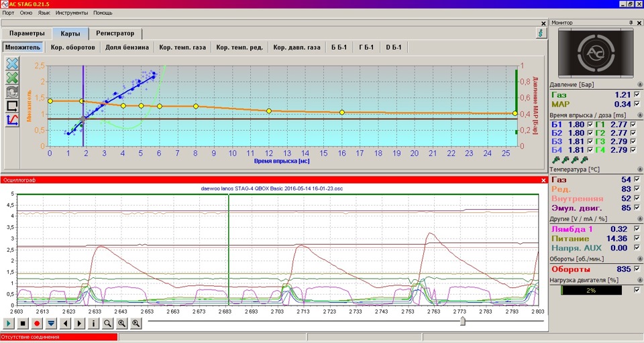The height and width of the screenshot is (343, 644).
Task: Collapse the Температура [°C] section
Action: (639, 169)
